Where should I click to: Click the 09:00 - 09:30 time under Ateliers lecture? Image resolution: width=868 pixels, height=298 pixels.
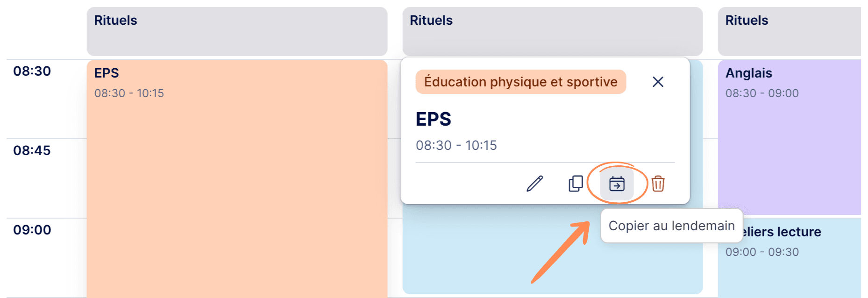tap(762, 252)
